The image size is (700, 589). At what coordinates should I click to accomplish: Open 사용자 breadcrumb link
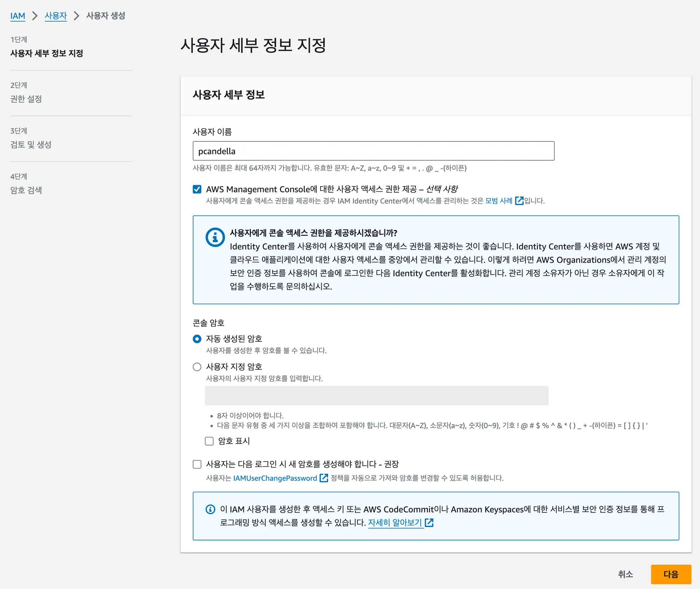56,16
